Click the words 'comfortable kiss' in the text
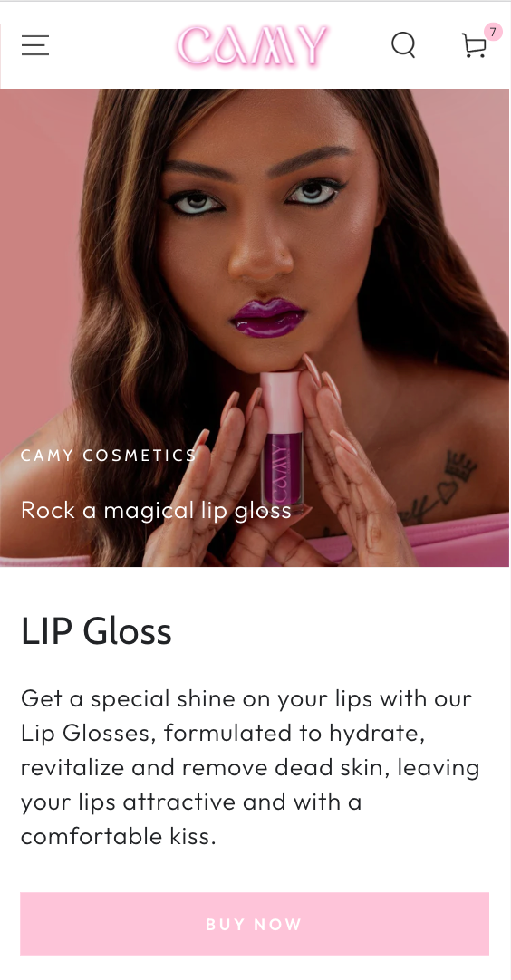This screenshot has width=511, height=980. click(x=118, y=836)
